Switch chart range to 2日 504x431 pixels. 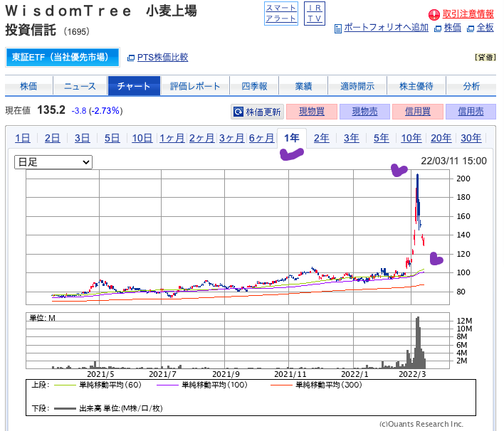53,138
